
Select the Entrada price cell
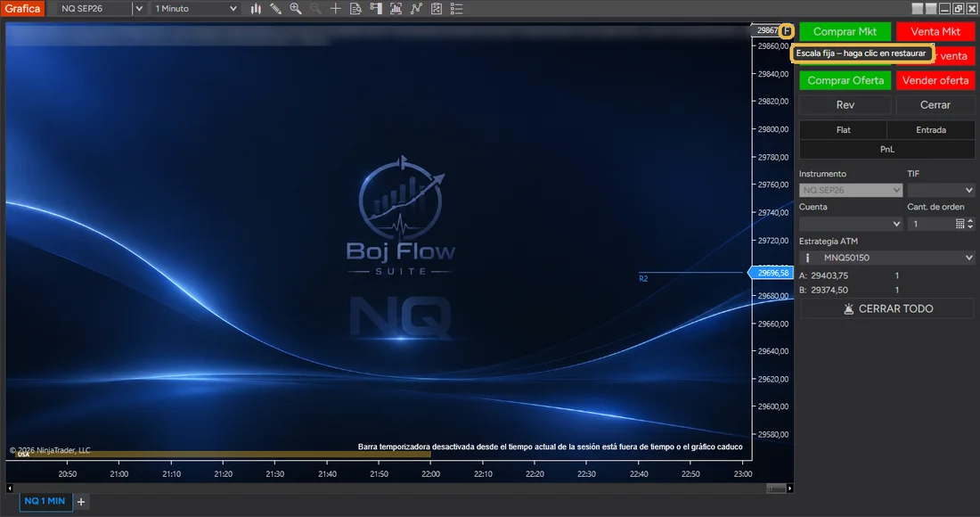pyautogui.click(x=931, y=130)
